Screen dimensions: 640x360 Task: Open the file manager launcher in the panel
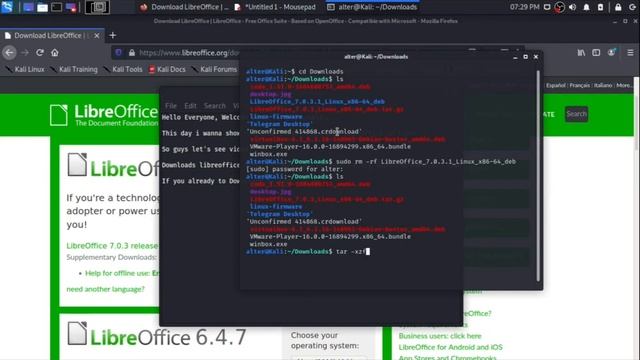click(x=42, y=7)
